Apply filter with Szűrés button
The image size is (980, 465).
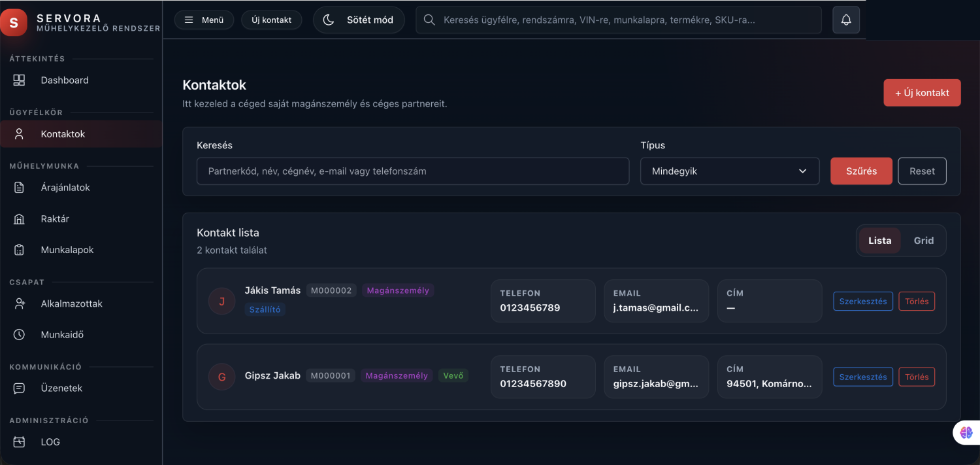point(861,171)
